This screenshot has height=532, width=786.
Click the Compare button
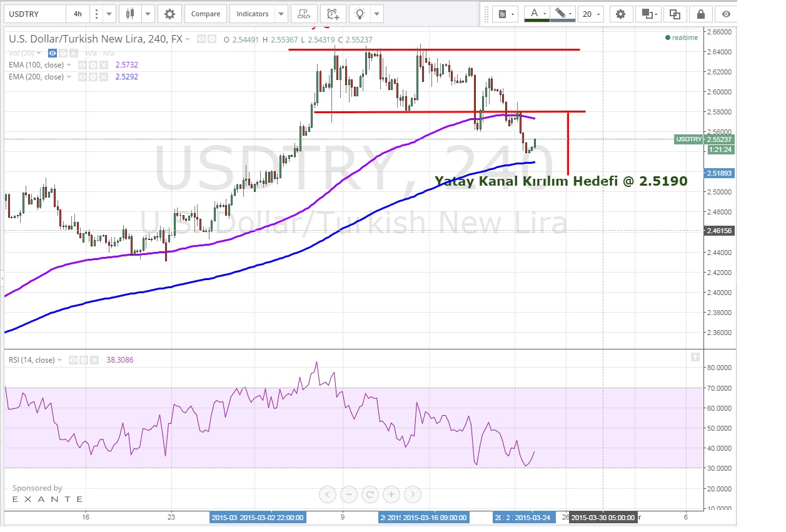[205, 14]
